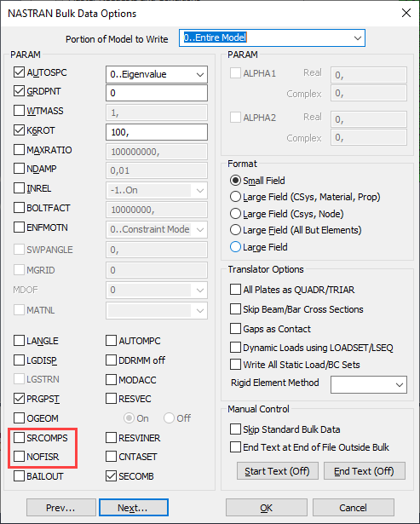Enable the MAXRATIO checkbox
The height and width of the screenshot is (524, 420).
[19, 149]
